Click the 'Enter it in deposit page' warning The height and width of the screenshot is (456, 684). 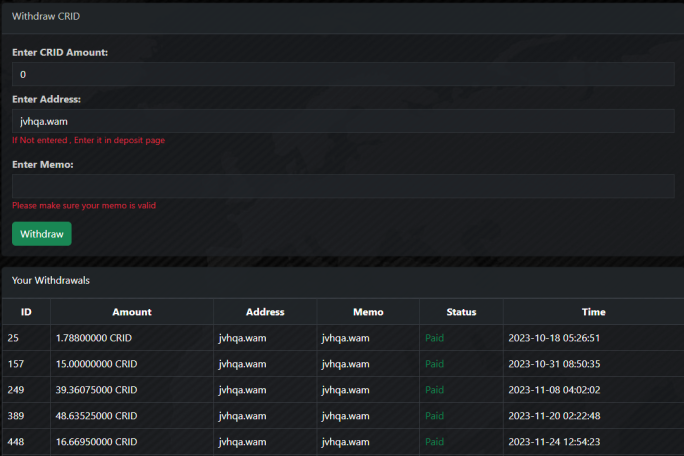[120, 140]
